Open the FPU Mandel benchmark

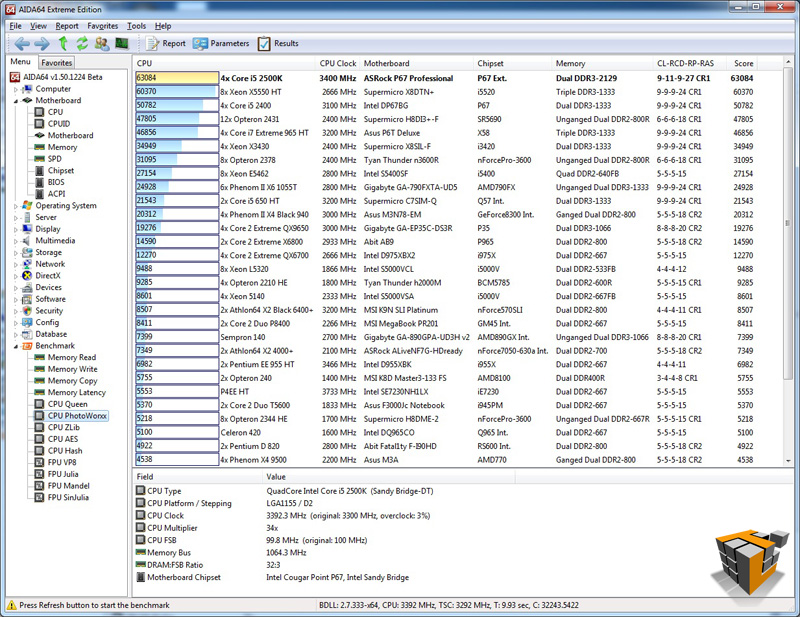(x=68, y=486)
